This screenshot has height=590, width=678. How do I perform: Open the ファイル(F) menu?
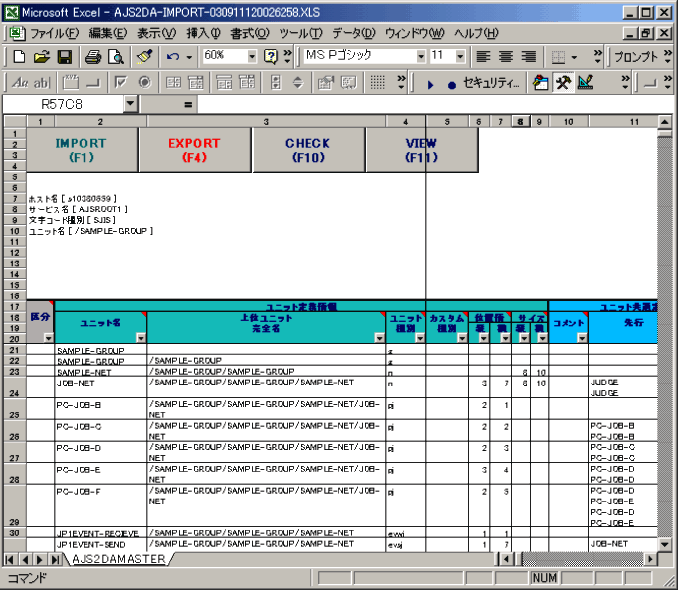[x=54, y=33]
